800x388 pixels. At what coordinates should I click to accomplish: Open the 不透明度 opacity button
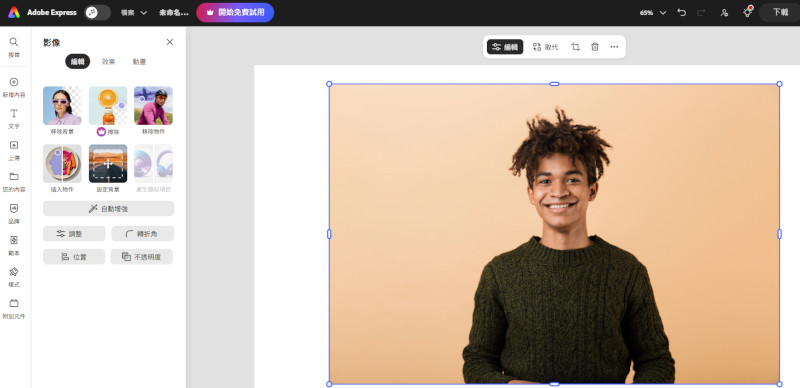point(142,257)
